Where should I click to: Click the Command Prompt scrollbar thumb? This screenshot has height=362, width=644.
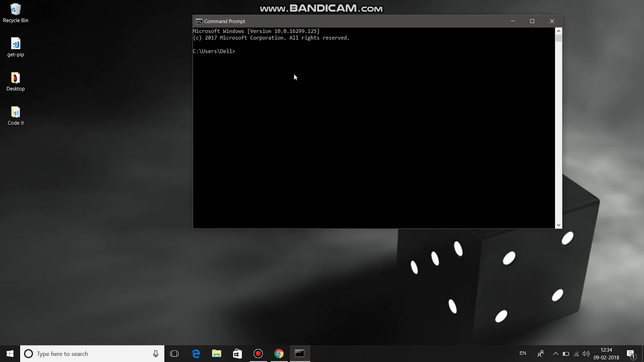[x=558, y=38]
